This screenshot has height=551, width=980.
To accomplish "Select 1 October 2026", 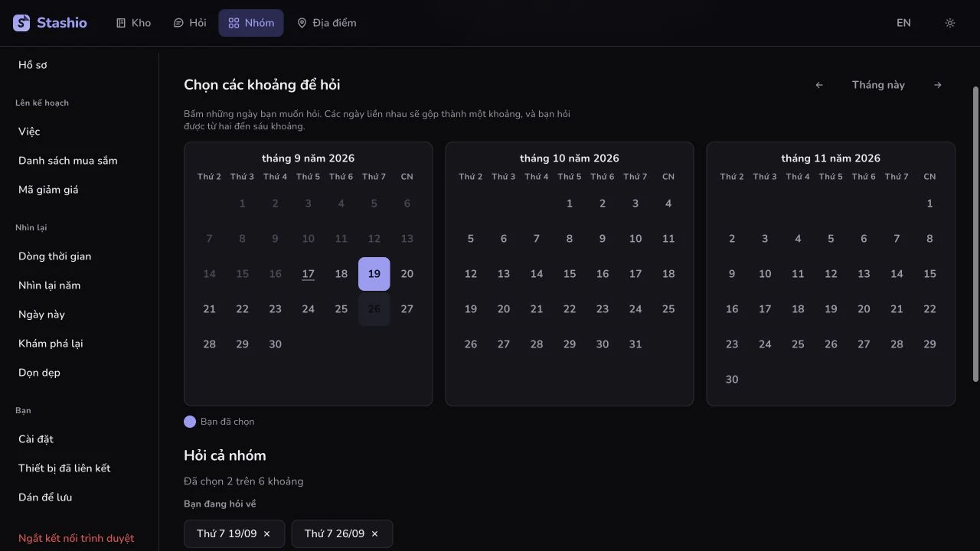I will click(x=569, y=204).
